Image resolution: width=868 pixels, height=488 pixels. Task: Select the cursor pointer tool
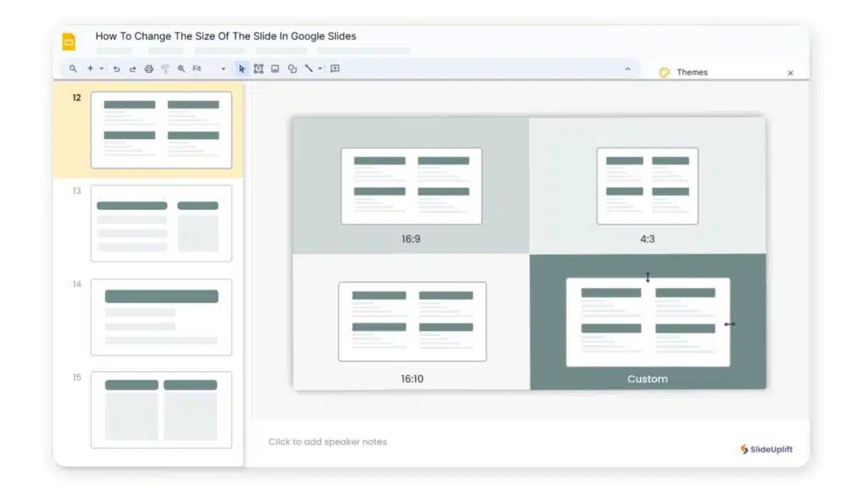tap(242, 69)
